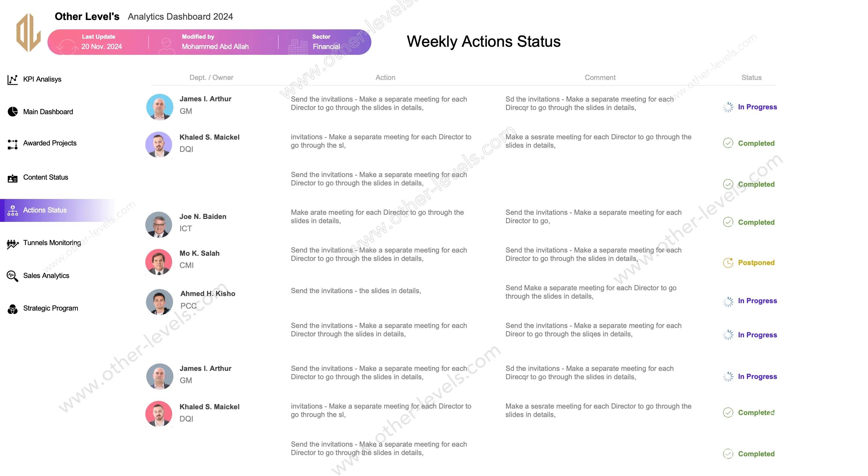
Task: Click the Sector building icon in banner
Action: 297,46
